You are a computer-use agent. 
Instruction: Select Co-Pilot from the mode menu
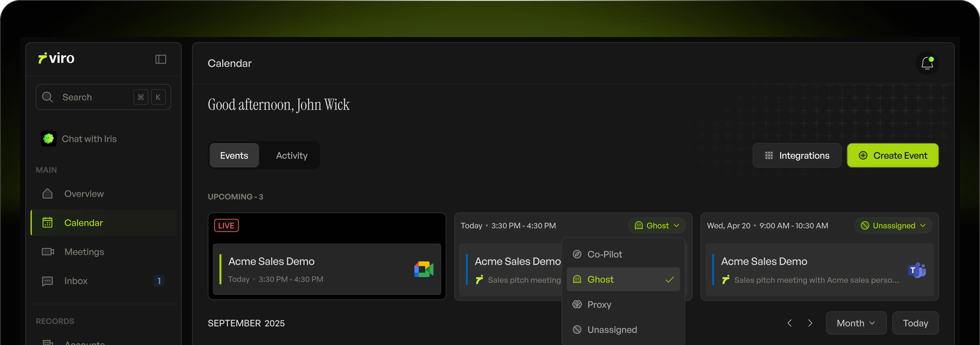(623, 254)
